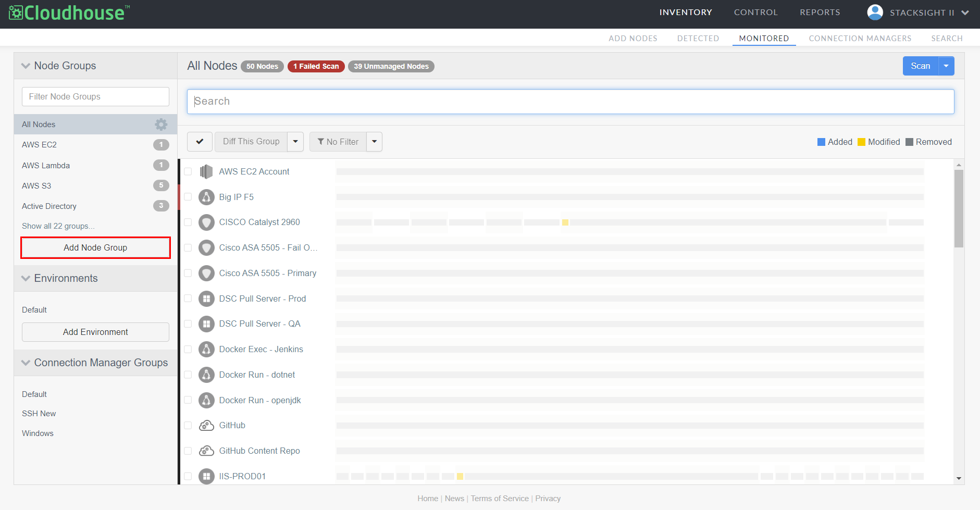Click Docker Run openjdk node icon
This screenshot has height=510, width=980.
coord(206,400)
